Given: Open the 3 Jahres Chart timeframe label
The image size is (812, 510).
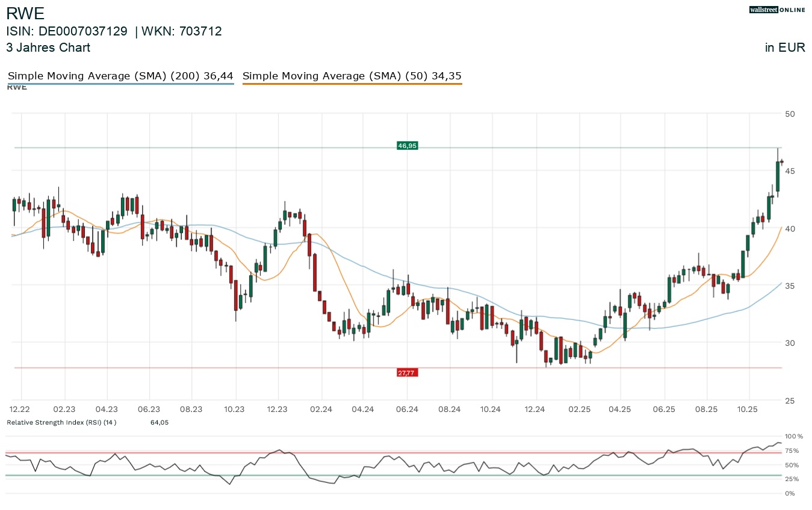Looking at the screenshot, I should [48, 48].
